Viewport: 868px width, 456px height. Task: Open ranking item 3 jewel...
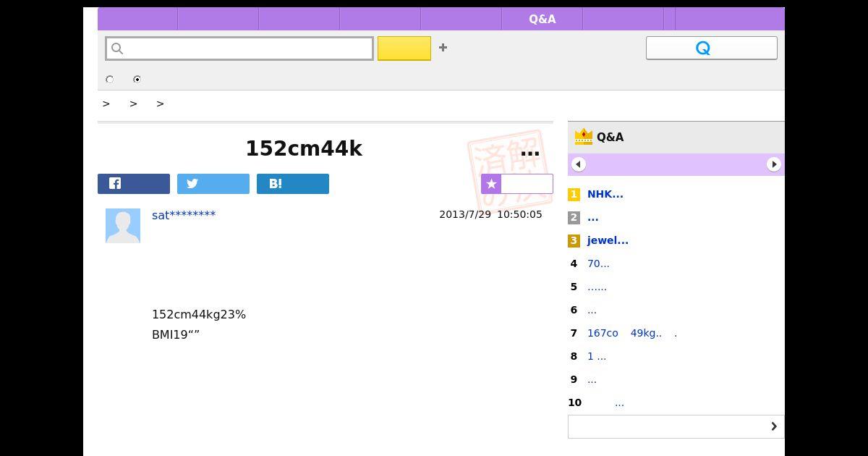[x=608, y=240]
